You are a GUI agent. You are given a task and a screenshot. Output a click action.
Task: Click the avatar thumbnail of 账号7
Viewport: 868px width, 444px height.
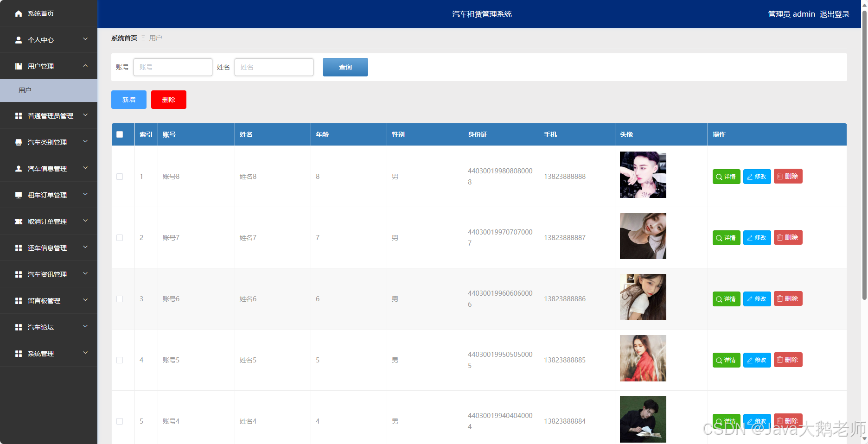[x=643, y=236]
